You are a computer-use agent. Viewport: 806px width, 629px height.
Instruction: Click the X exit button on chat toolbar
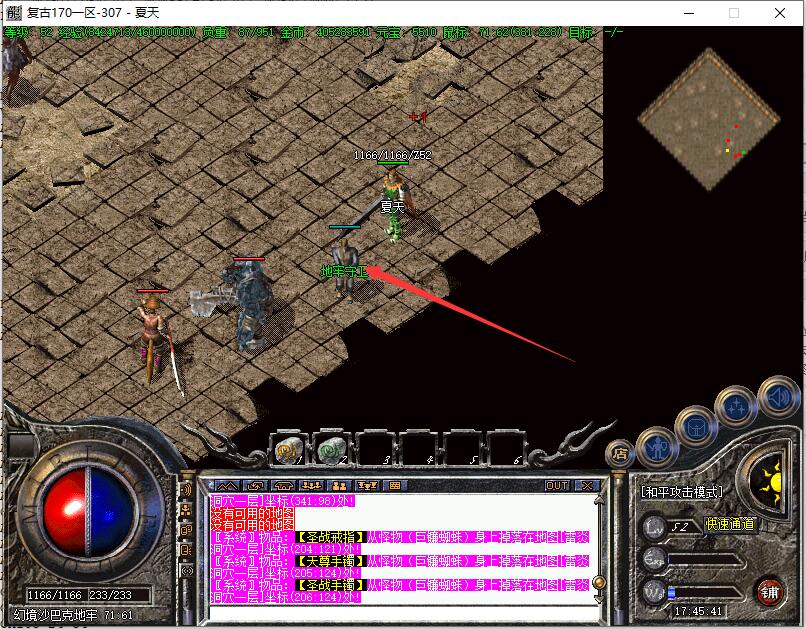pyautogui.click(x=587, y=486)
